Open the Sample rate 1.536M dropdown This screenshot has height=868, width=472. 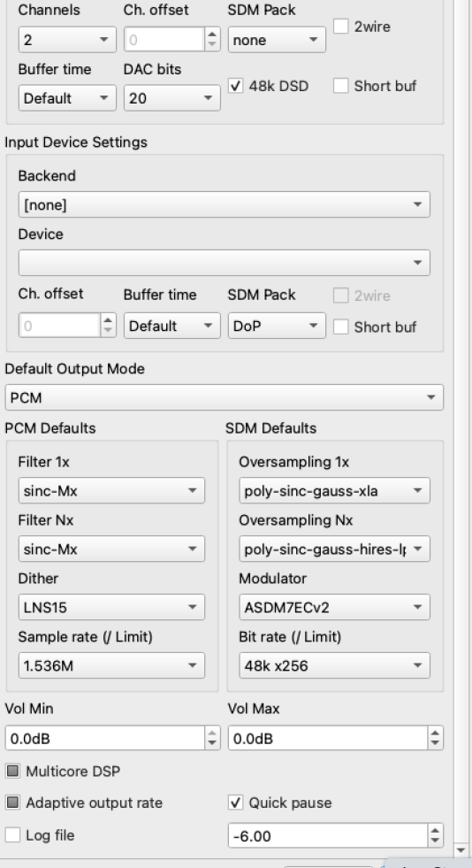pos(111,665)
